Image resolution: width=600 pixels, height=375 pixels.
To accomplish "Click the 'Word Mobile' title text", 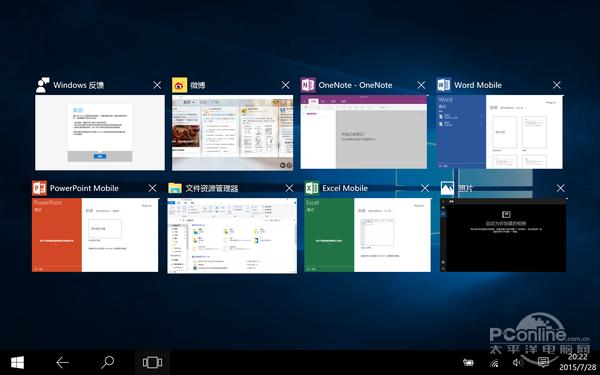I will (x=478, y=85).
